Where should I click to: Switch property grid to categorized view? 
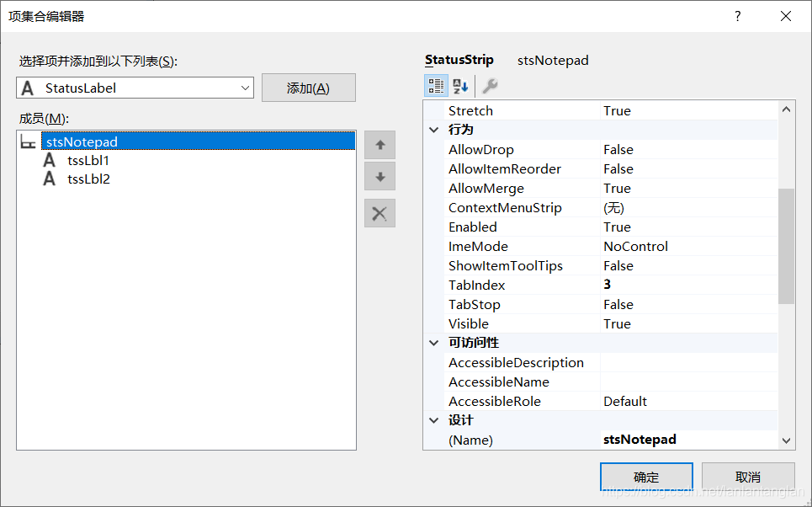point(436,86)
